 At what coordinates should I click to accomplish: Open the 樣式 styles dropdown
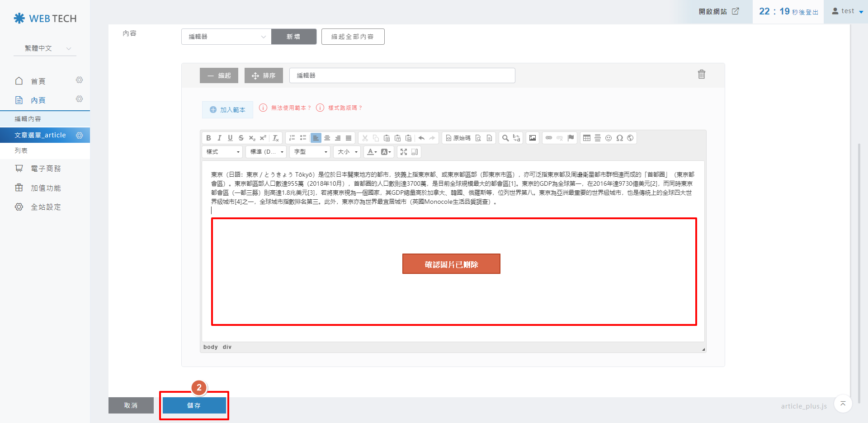[x=222, y=152]
